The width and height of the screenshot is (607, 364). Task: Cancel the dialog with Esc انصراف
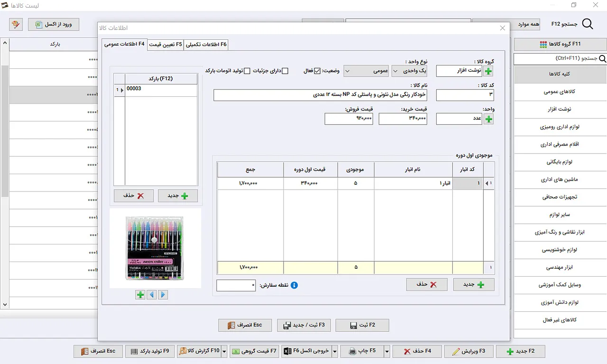point(245,325)
